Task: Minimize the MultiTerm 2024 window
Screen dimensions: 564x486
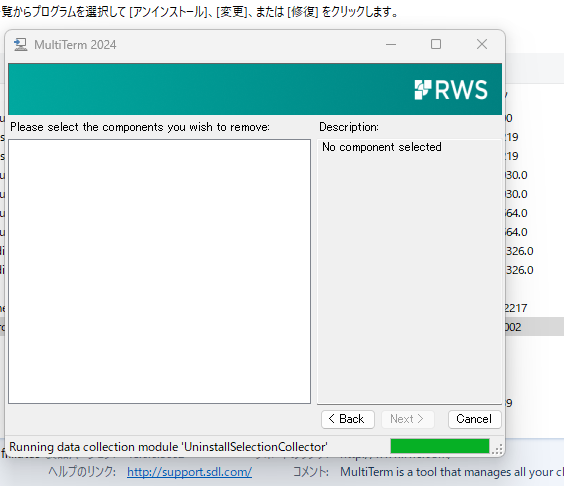Action: tap(391, 45)
